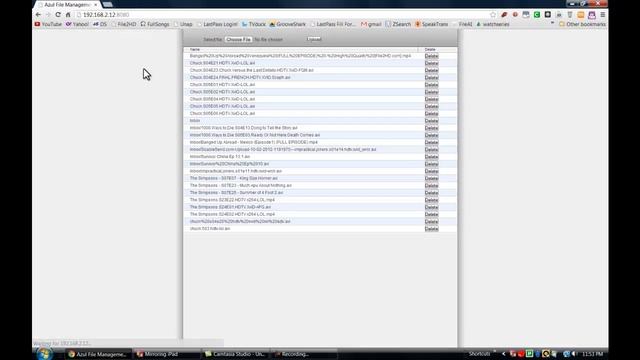Select 1000 Ways to Die S04E13 file name

(244, 128)
